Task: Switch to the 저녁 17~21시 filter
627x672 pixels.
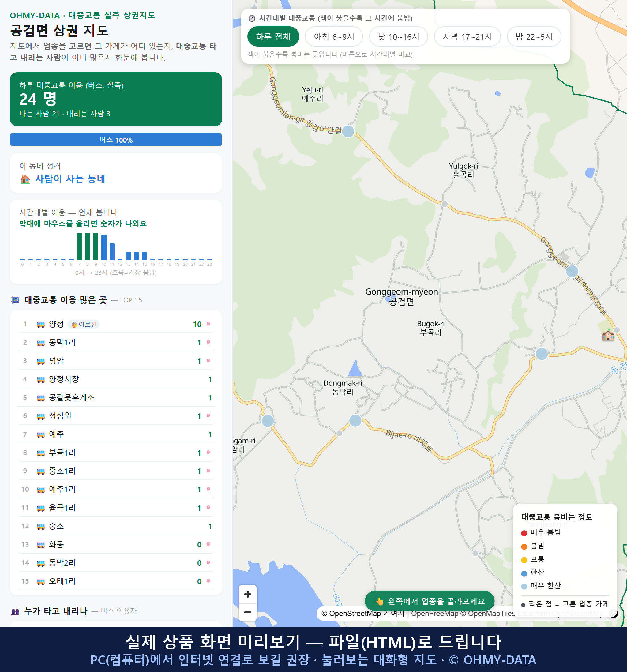Action: coord(467,36)
